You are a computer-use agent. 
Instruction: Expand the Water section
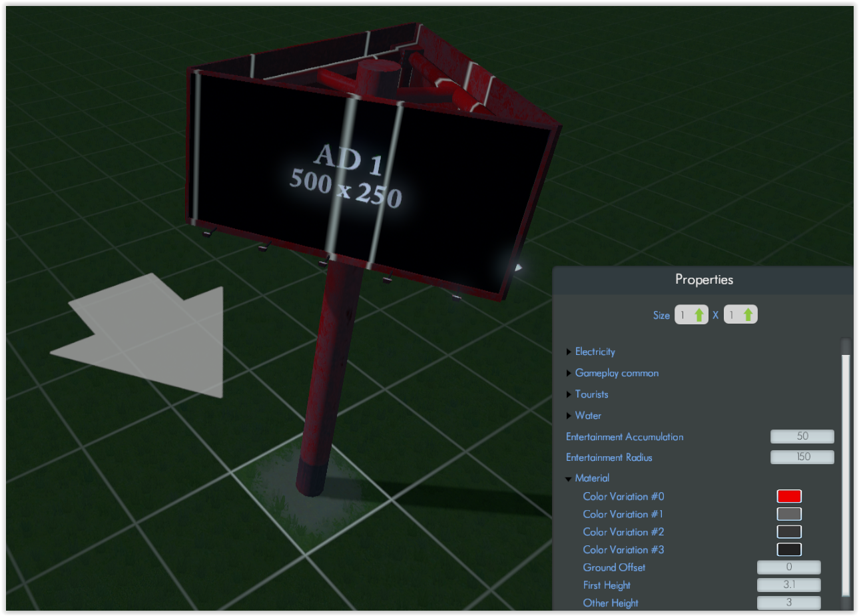569,416
